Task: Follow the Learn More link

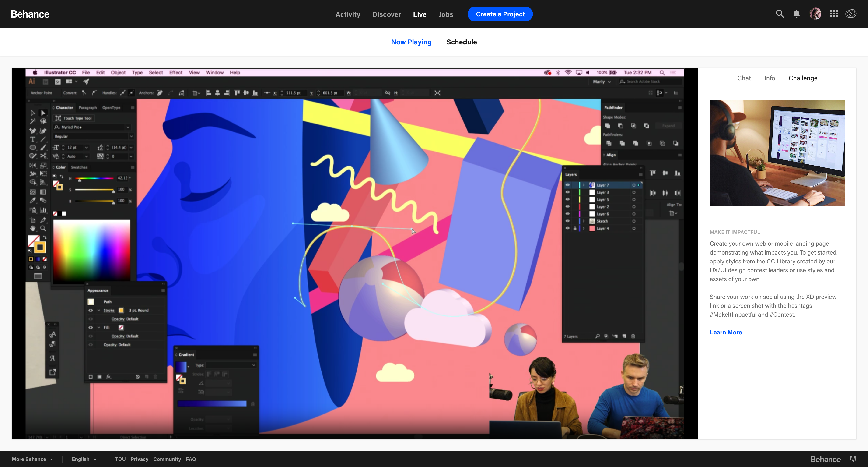Action: pos(725,332)
